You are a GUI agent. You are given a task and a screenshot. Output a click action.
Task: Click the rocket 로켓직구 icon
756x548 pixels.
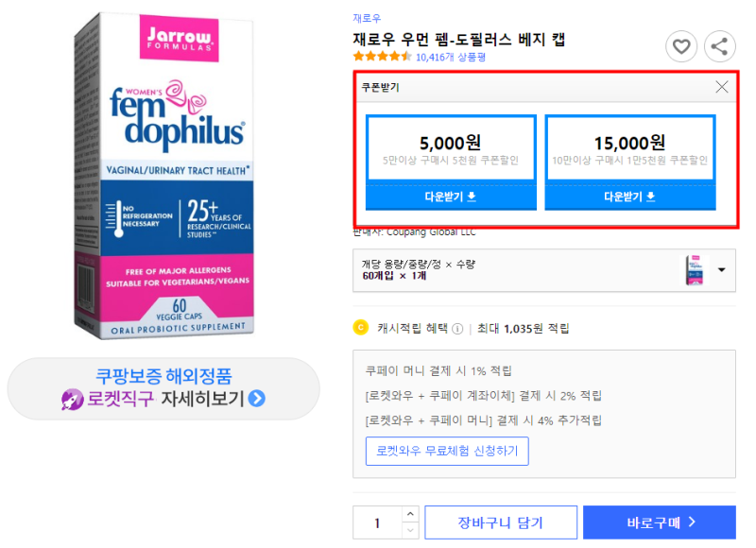coord(73,398)
